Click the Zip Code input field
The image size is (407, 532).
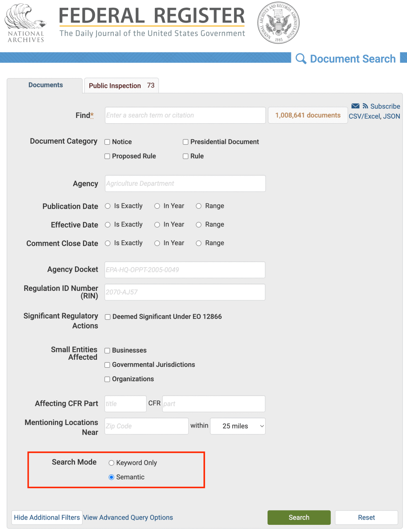click(x=147, y=426)
